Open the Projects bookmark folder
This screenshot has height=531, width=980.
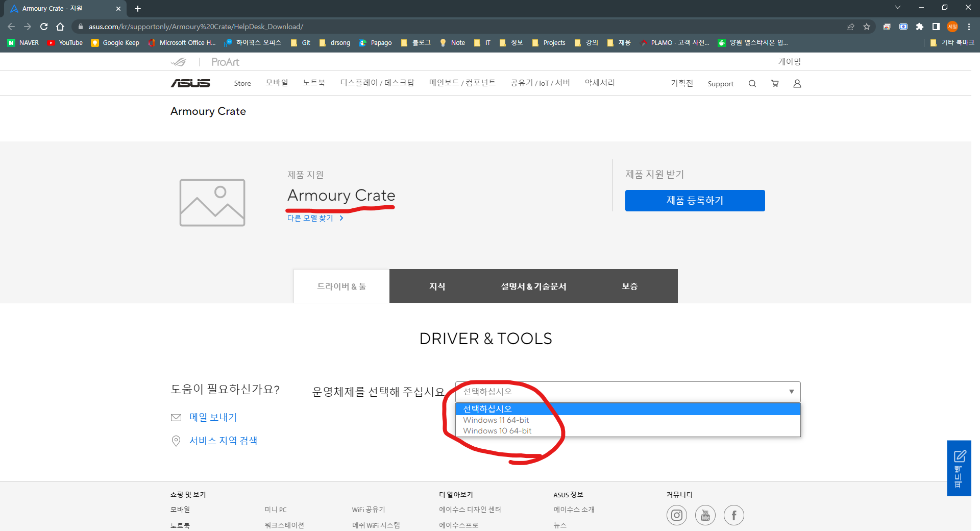pos(549,43)
